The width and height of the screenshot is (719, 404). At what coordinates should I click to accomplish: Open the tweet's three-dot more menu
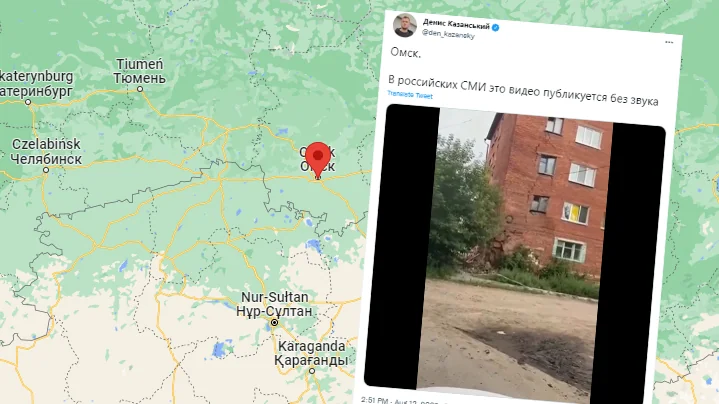pyautogui.click(x=669, y=42)
